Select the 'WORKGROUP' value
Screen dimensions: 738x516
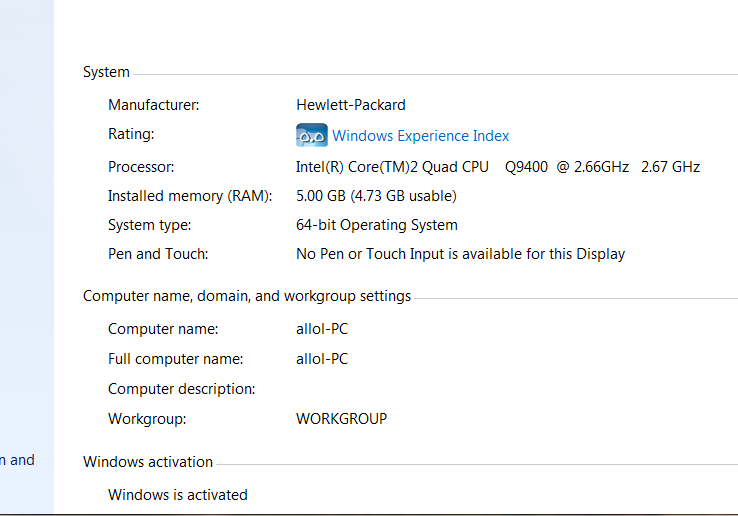(341, 419)
